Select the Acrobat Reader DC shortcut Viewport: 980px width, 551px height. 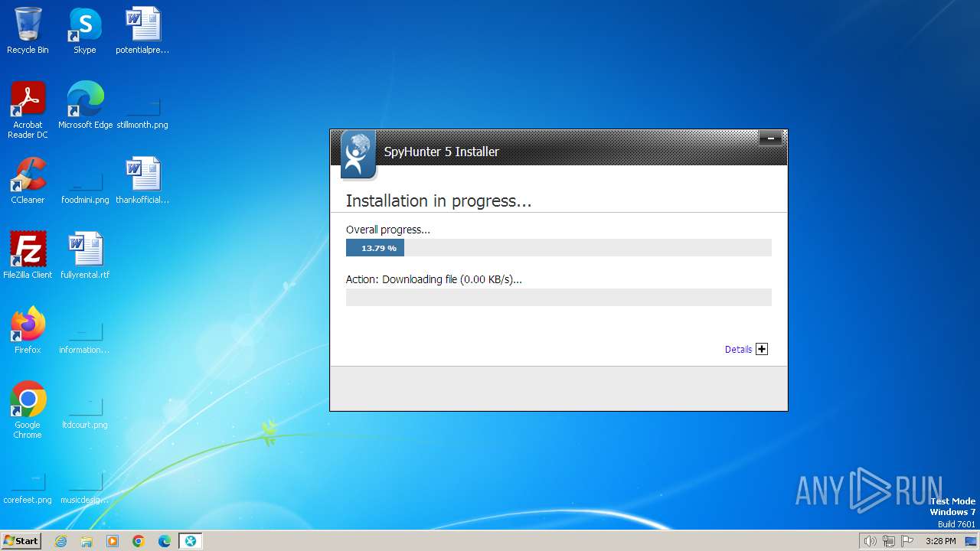pyautogui.click(x=28, y=111)
